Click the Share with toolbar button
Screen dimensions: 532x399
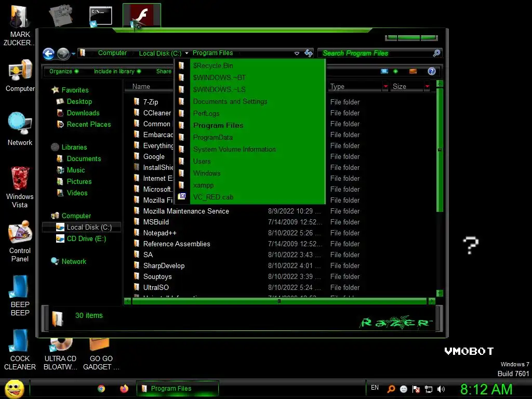coord(164,71)
